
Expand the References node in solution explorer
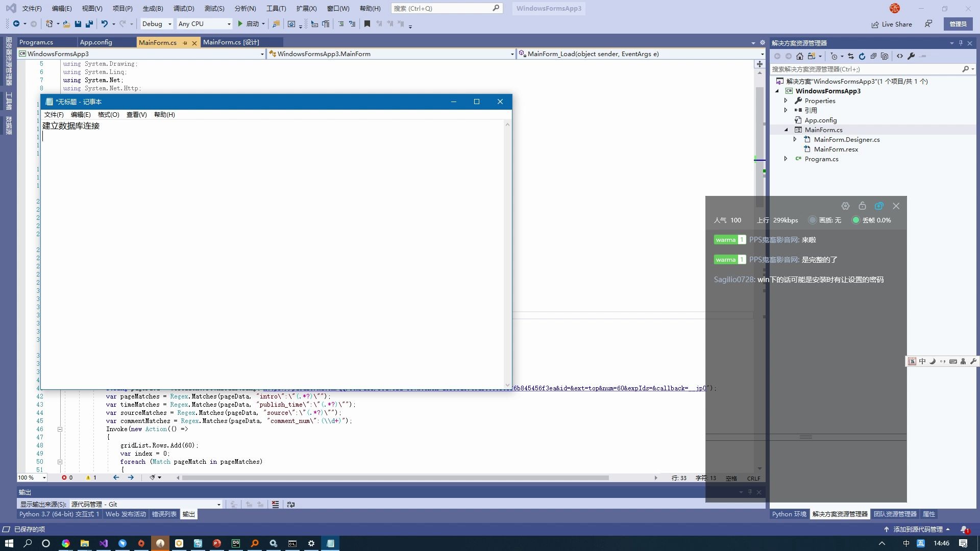coord(788,110)
